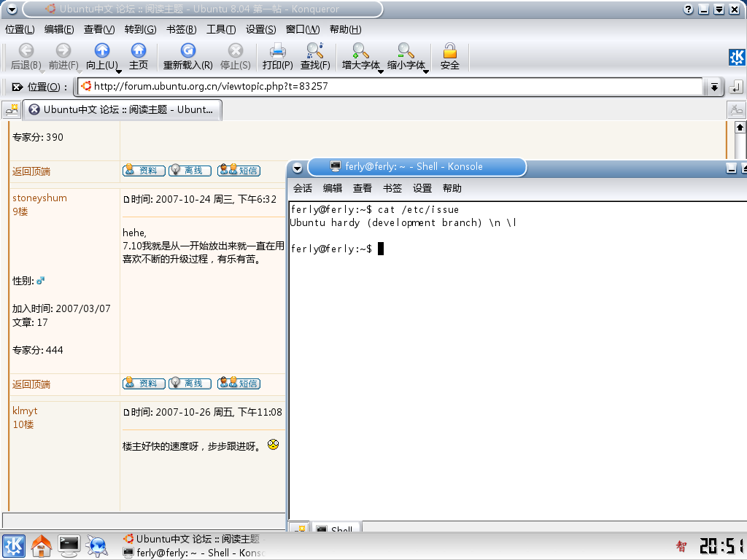Send a 短信 message to stoneyshum

pyautogui.click(x=239, y=384)
